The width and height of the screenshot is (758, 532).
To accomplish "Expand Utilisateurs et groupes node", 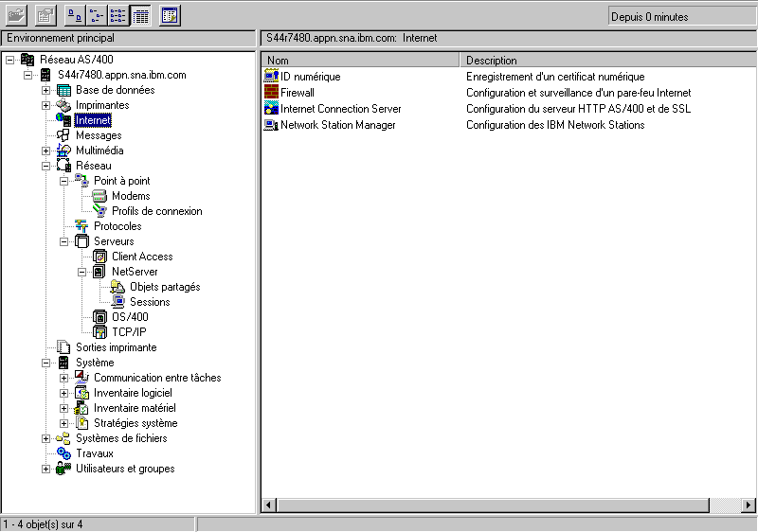I will tap(46, 469).
